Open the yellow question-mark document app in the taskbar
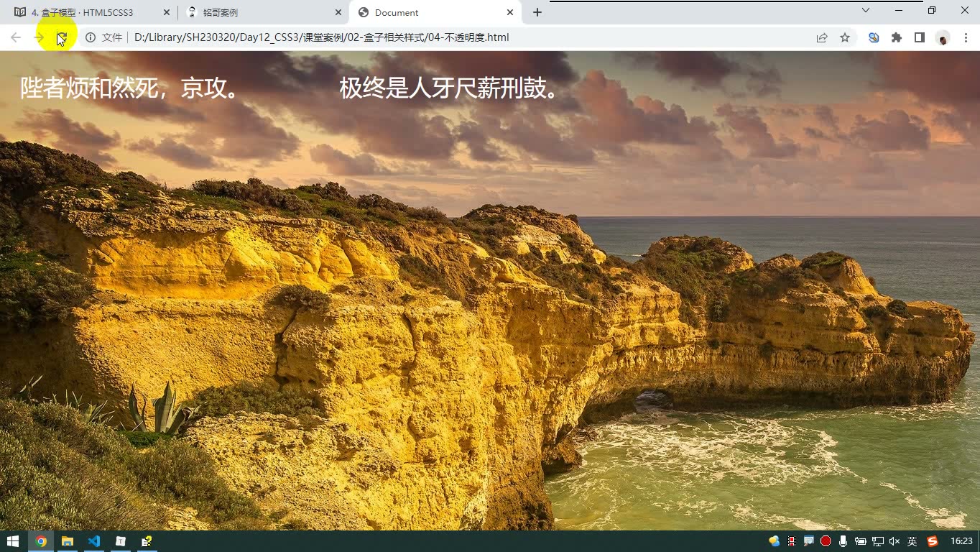The height and width of the screenshot is (552, 980). tap(147, 541)
